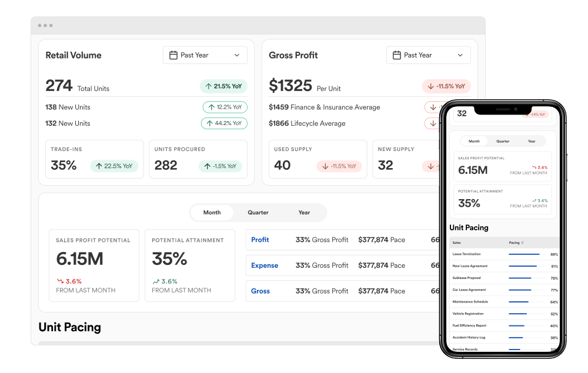Click the window control dots in title bar
Image resolution: width=588 pixels, height=373 pixels.
click(45, 25)
